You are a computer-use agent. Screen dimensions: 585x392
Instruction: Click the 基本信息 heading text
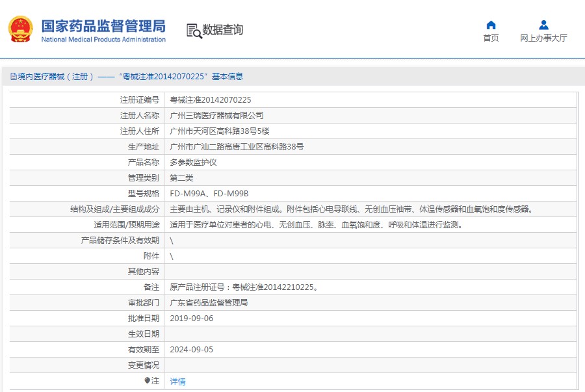227,77
